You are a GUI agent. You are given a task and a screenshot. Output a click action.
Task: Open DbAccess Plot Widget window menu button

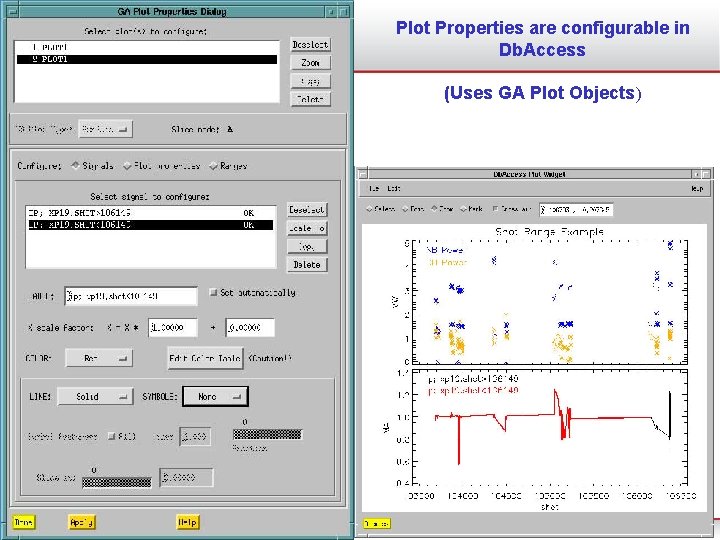click(x=363, y=174)
